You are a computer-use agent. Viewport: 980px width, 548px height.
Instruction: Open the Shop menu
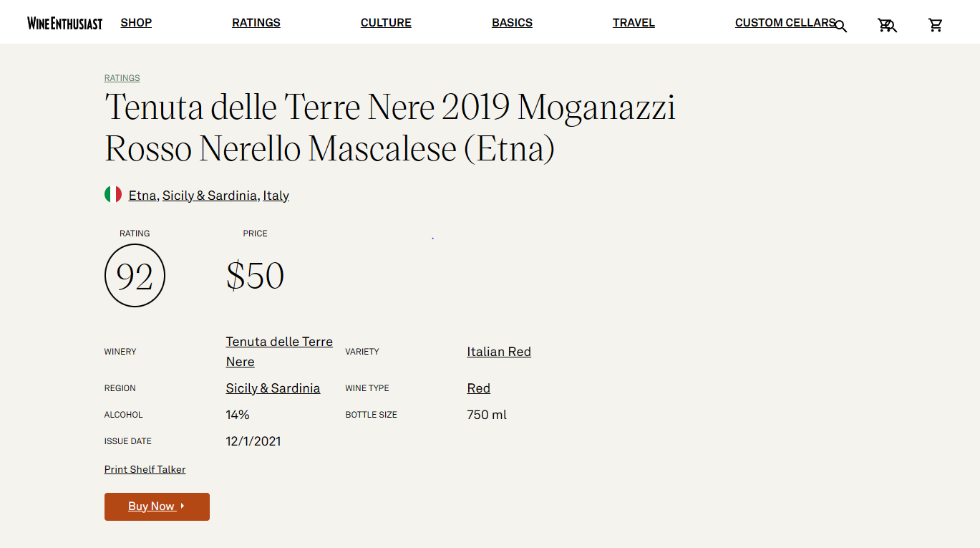click(x=136, y=23)
